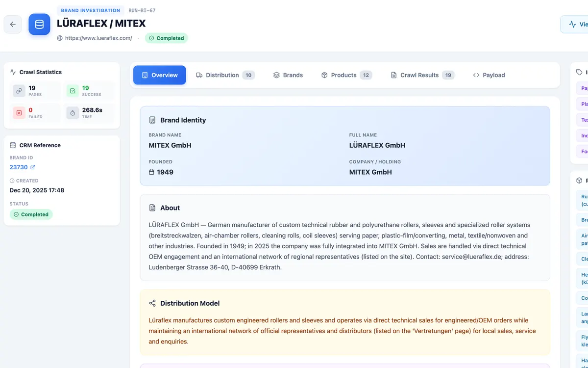This screenshot has height=368, width=588.
Task: Open the Products tab
Action: tap(346, 75)
